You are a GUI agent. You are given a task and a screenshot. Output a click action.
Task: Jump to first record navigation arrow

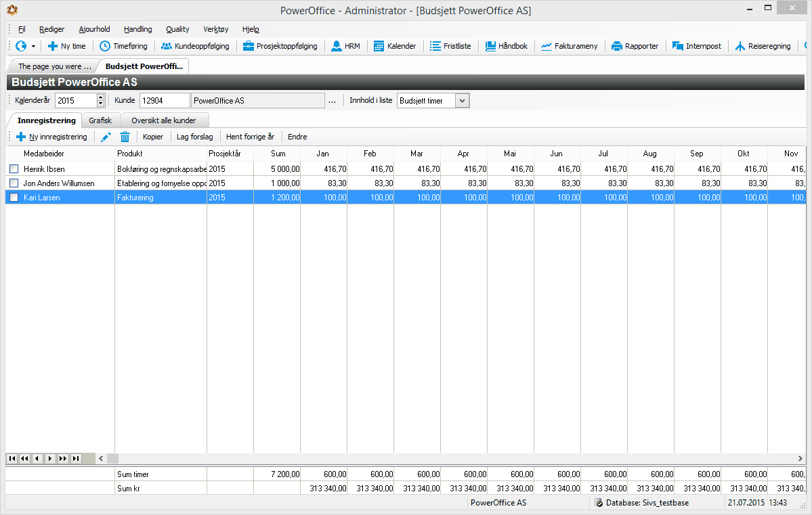[x=12, y=459]
